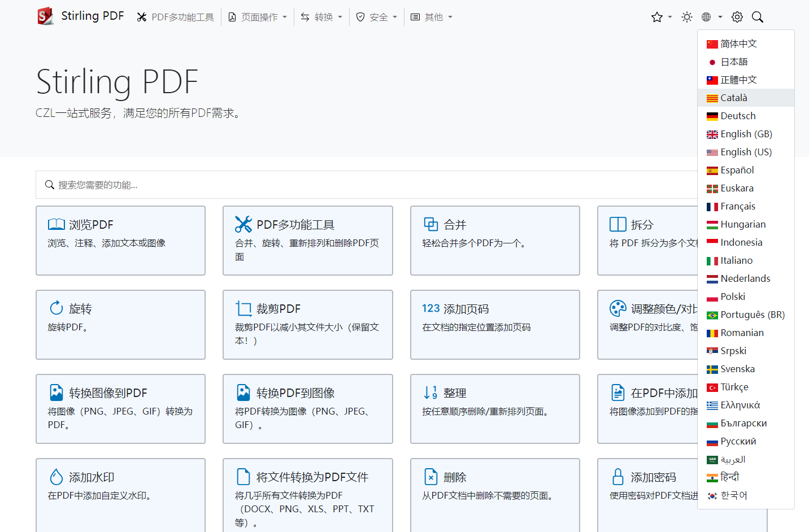Open the 旋转 card title link
Viewport: 809px width, 532px height.
tap(80, 309)
